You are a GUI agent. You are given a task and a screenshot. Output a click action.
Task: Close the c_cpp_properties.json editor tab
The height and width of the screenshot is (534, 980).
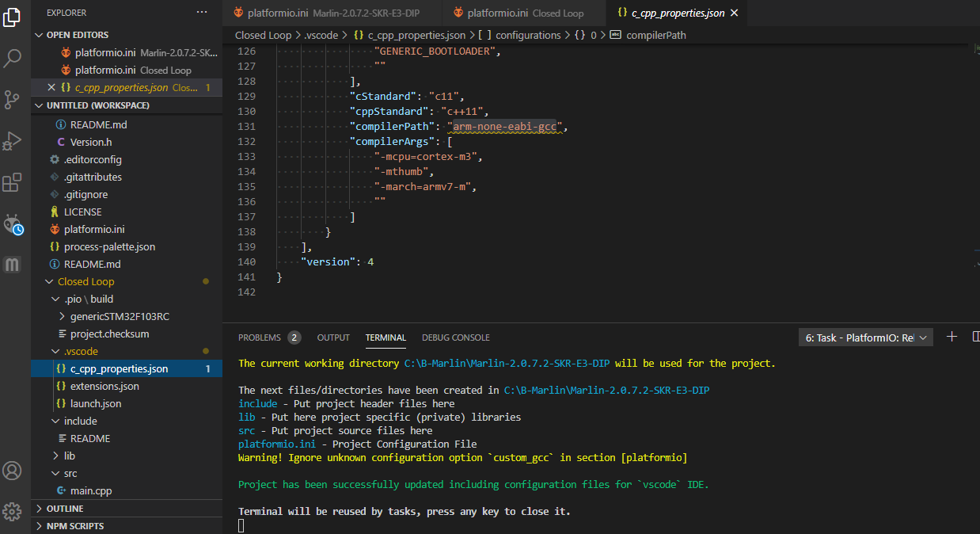pyautogui.click(x=734, y=13)
